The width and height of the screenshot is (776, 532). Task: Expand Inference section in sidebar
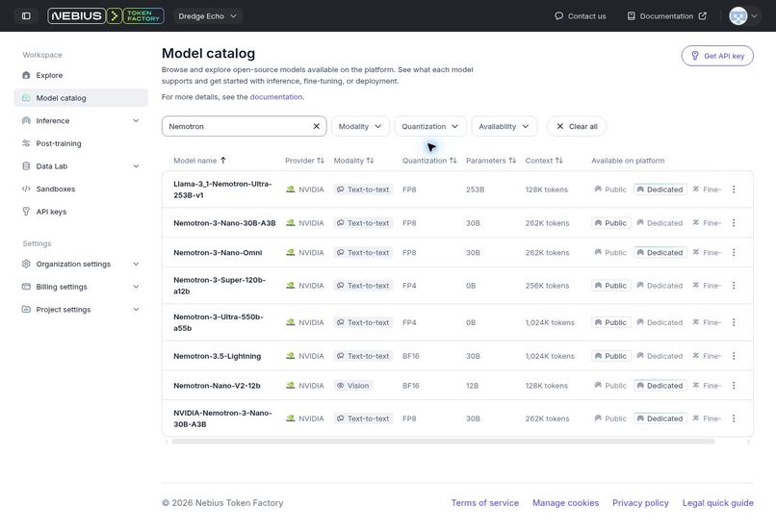(x=81, y=120)
